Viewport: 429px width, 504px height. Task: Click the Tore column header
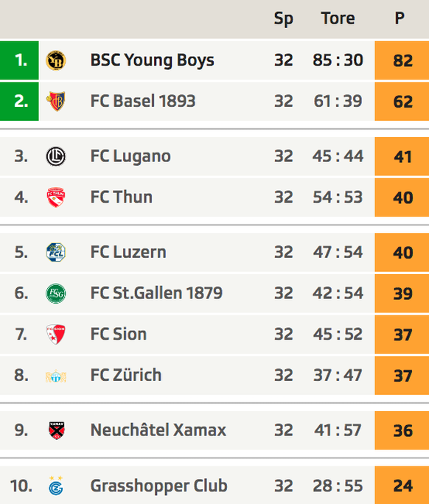[338, 18]
